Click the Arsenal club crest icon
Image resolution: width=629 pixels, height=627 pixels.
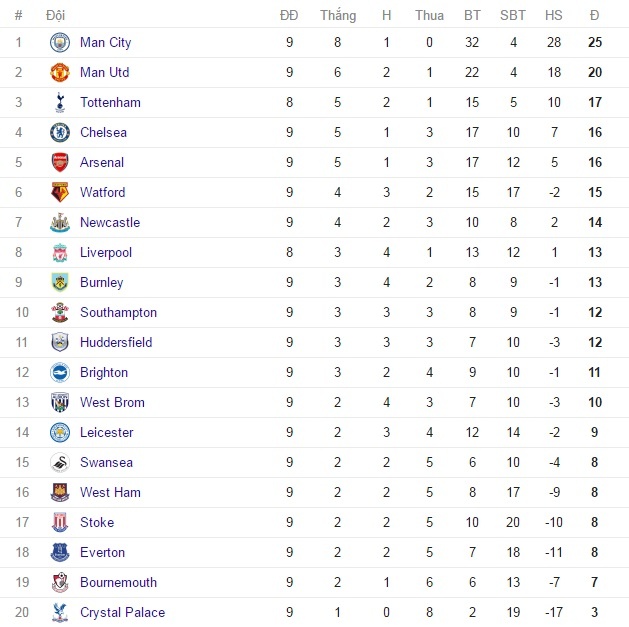click(x=59, y=163)
